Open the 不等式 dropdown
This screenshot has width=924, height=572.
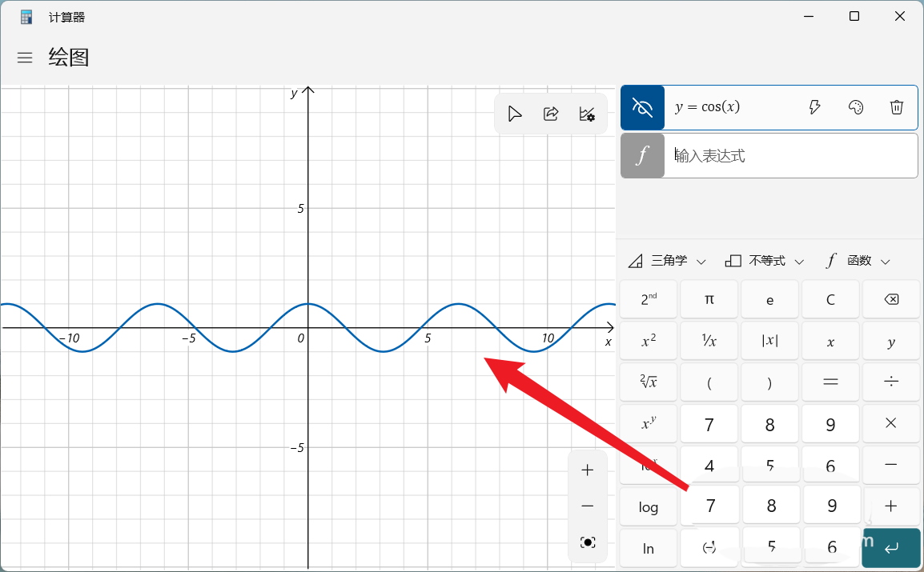[765, 261]
